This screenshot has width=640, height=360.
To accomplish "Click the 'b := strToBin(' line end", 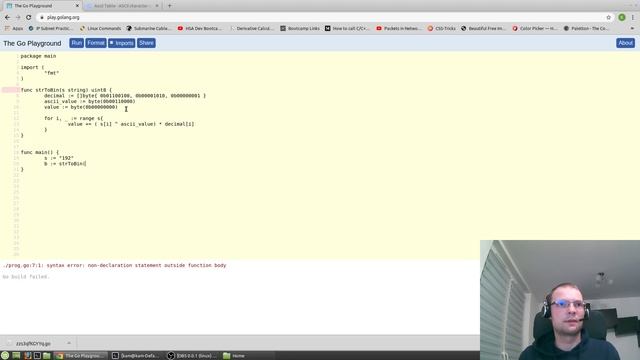I will point(85,164).
